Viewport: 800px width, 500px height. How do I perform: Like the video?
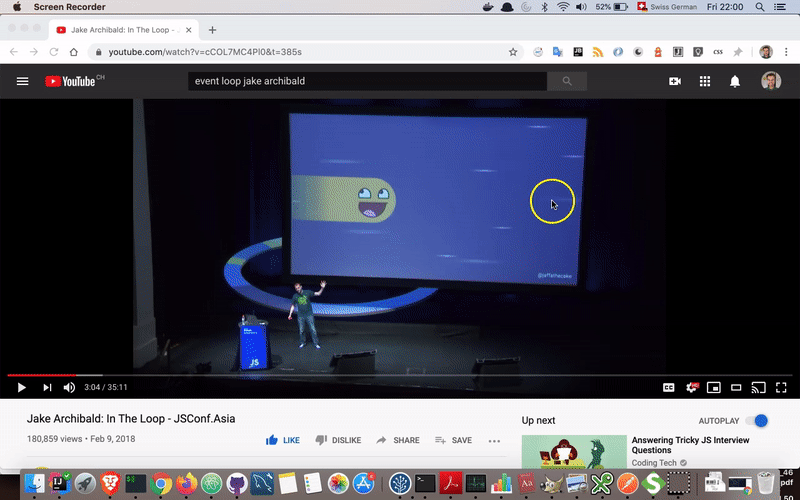283,440
